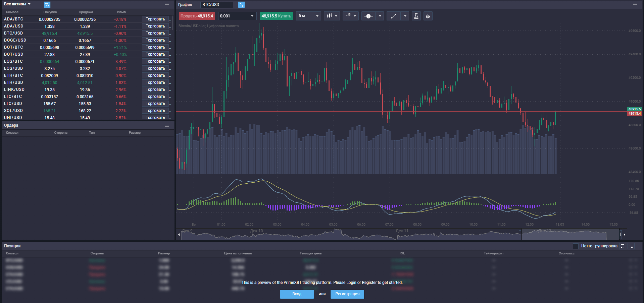Viewport: 644px width, 303px height.
Task: Select the ETH/BTC symbol in watchlist
Action: click(x=13, y=75)
